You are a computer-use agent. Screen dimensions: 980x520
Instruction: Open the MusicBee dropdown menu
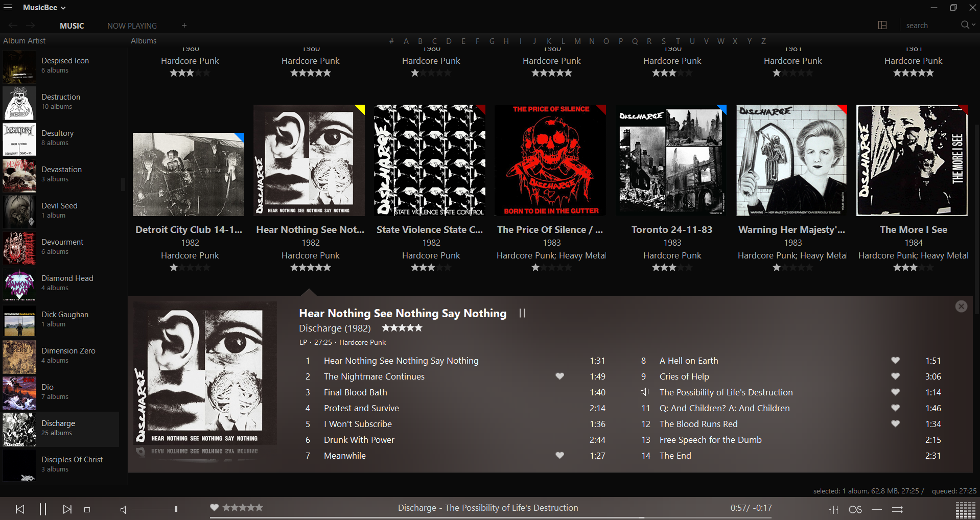[44, 8]
